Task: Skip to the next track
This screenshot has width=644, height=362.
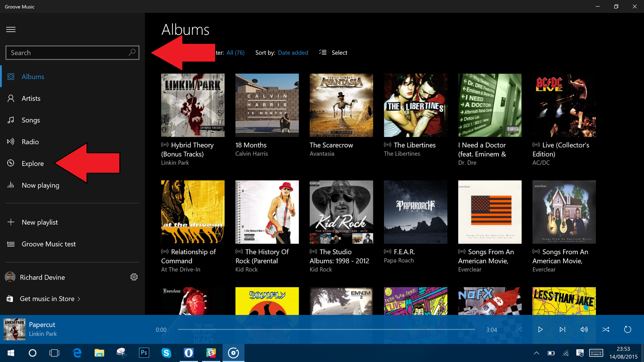Action: click(x=562, y=329)
